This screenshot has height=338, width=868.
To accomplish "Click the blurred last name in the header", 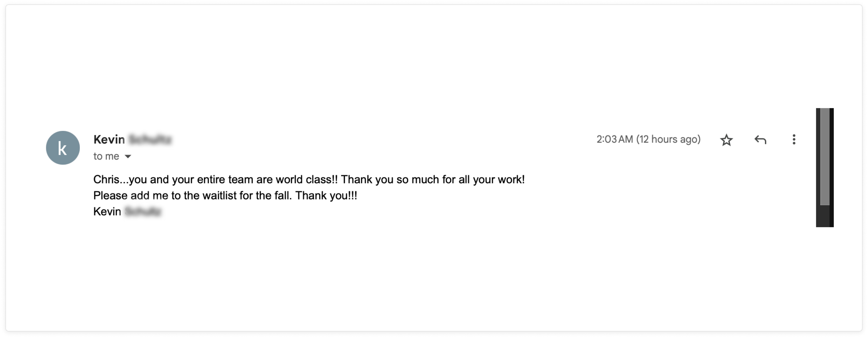I will [x=150, y=139].
